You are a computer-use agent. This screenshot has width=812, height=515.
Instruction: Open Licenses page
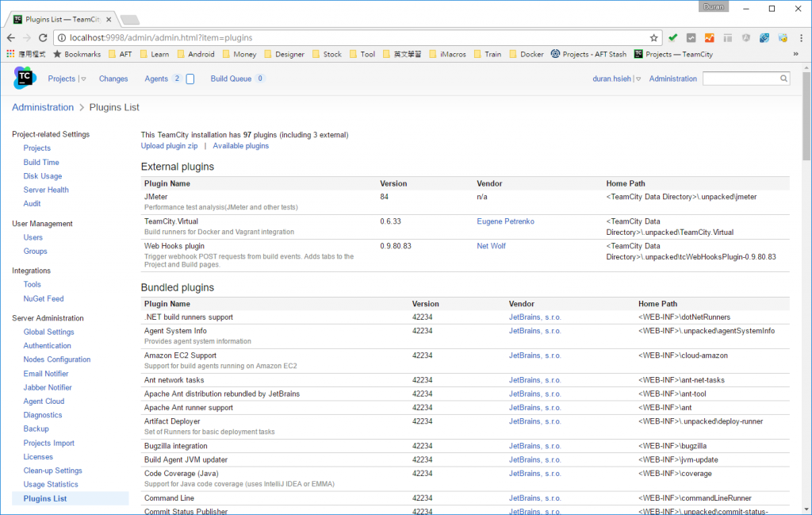tap(38, 457)
